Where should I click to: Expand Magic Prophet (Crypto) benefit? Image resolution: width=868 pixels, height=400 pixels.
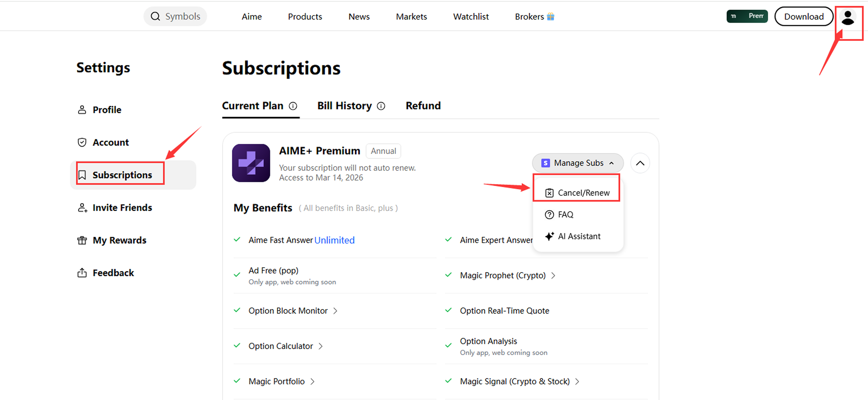(x=553, y=276)
